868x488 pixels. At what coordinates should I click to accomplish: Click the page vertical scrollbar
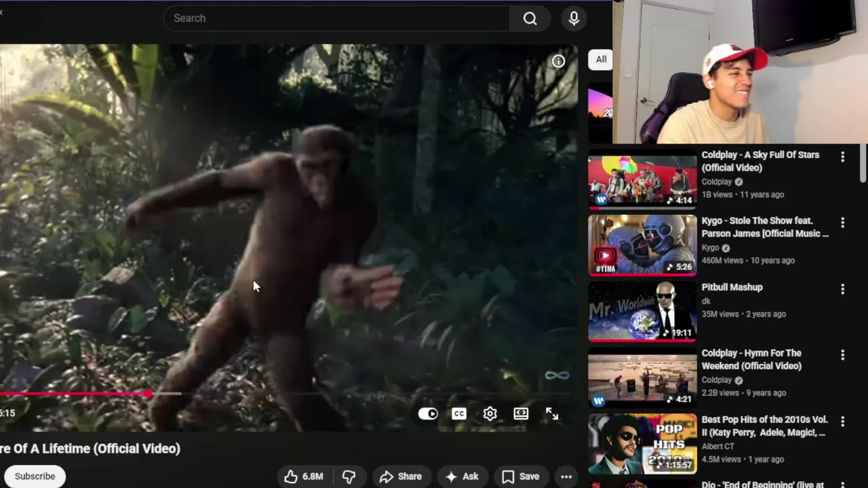pyautogui.click(x=863, y=163)
